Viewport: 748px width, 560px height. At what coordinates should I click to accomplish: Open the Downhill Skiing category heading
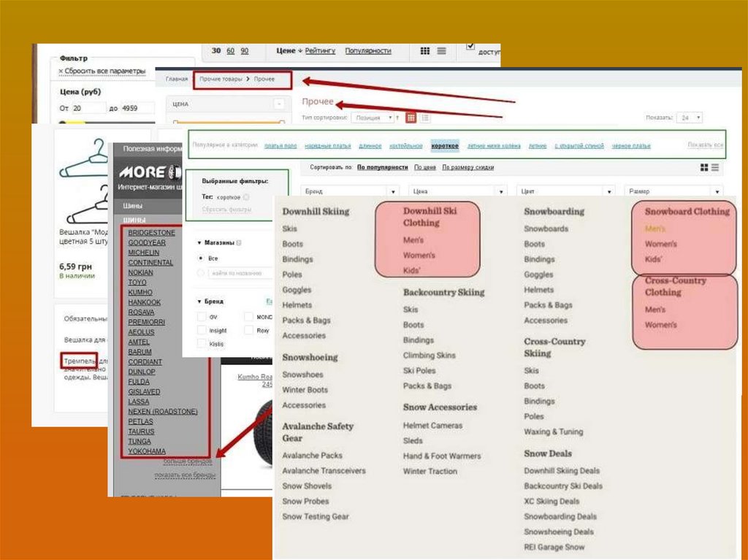[x=316, y=211]
